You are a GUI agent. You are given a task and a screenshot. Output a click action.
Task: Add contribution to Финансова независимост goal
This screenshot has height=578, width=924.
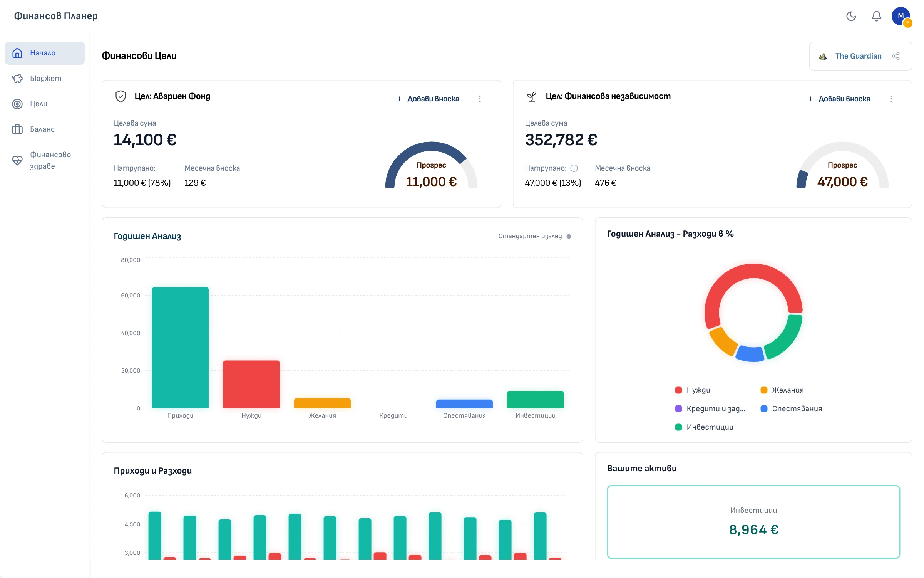click(x=839, y=99)
